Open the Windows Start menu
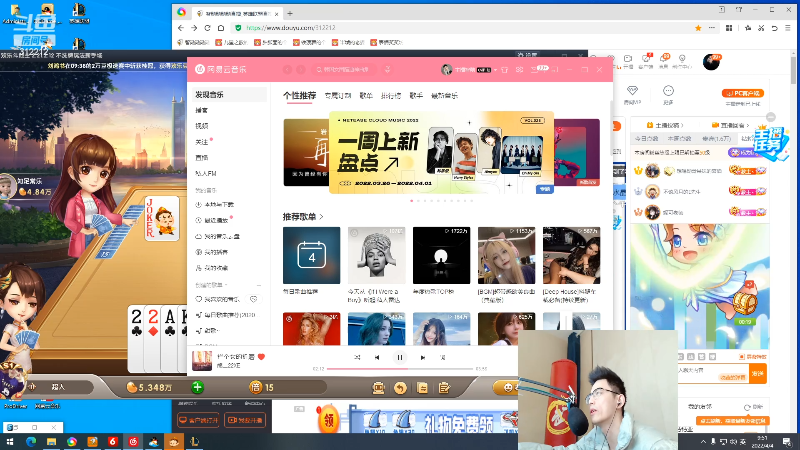Viewport: 800px width, 450px height. 10,442
